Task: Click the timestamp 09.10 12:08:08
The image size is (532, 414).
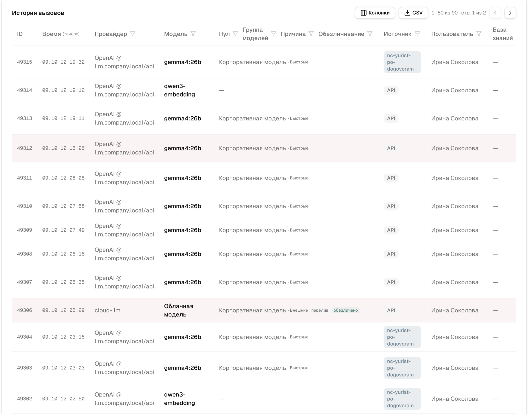Action: 63,178
